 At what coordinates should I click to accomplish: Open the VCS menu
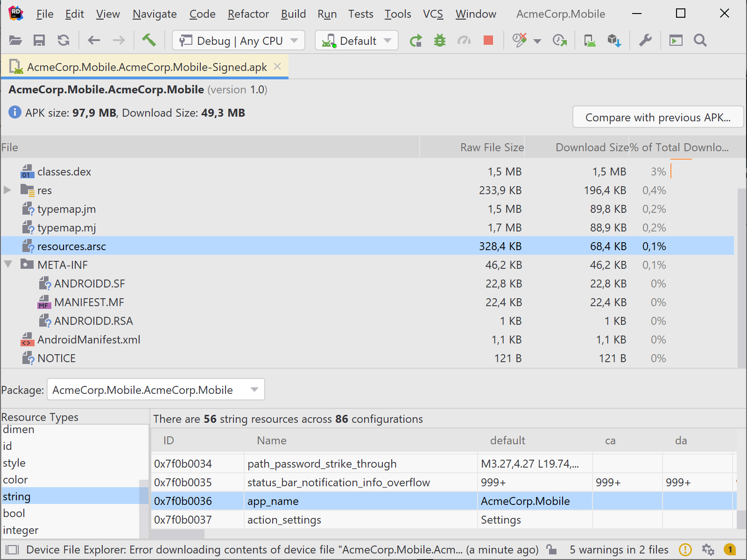[x=433, y=14]
